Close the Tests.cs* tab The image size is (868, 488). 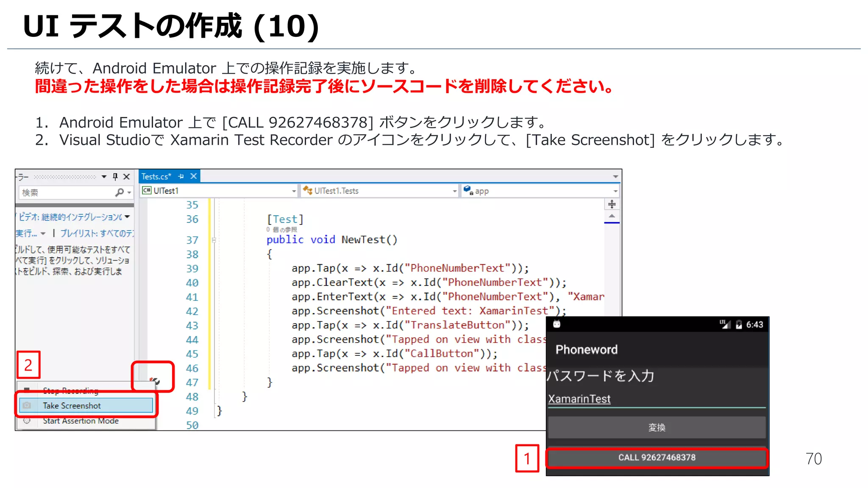click(194, 176)
